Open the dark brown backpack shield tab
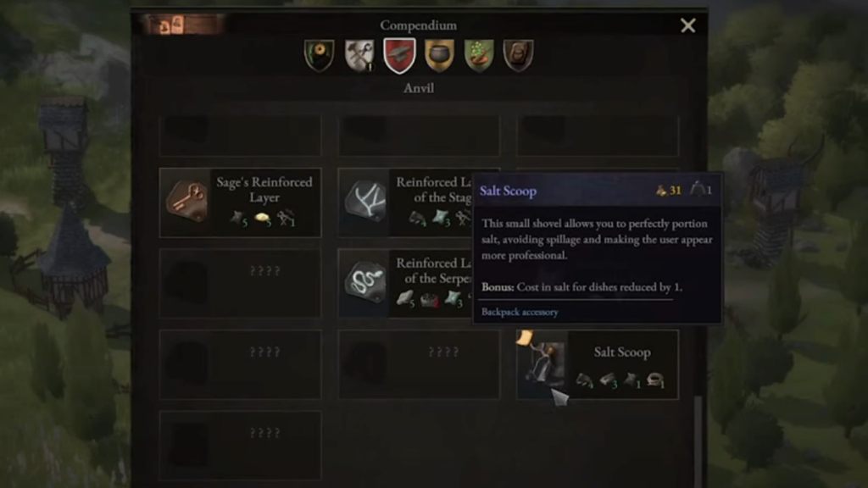 tap(519, 55)
